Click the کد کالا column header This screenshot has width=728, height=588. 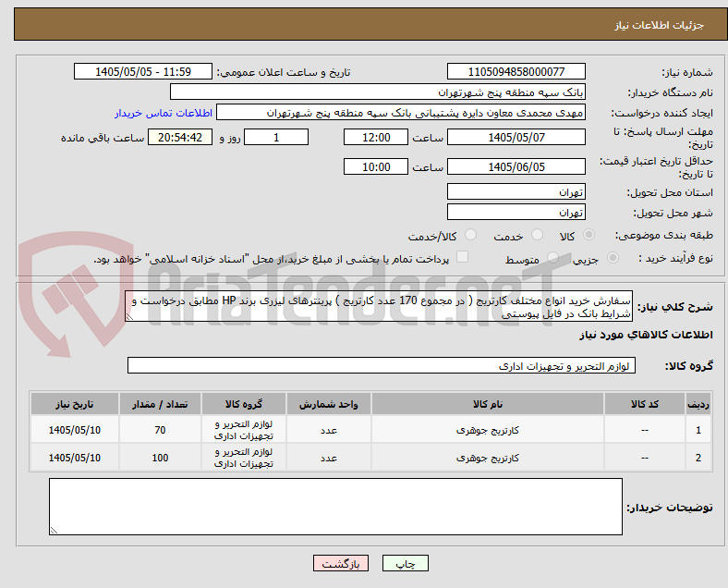pyautogui.click(x=645, y=404)
